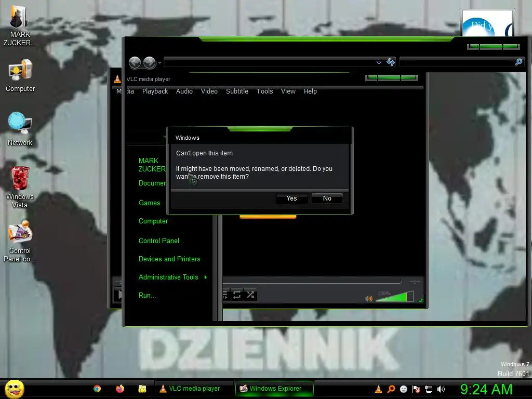This screenshot has height=399, width=532.
Task: Open the Explorer address bar dropdown arrow
Action: tap(379, 62)
